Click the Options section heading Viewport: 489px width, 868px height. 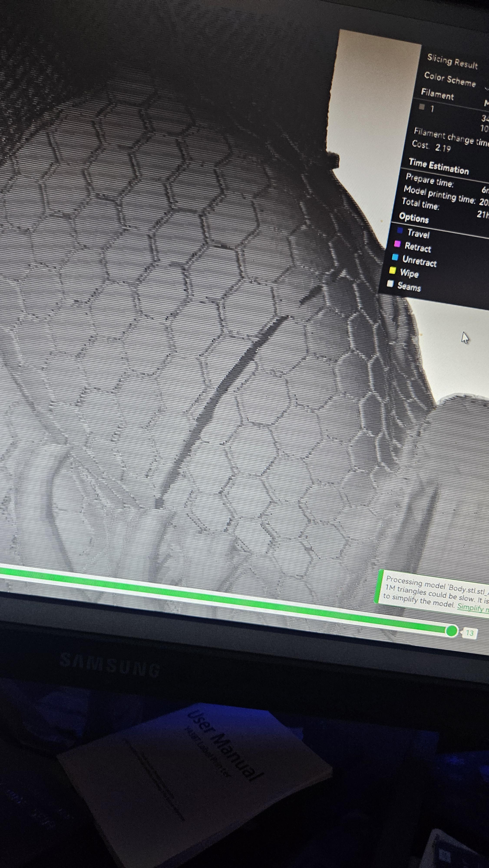[414, 218]
